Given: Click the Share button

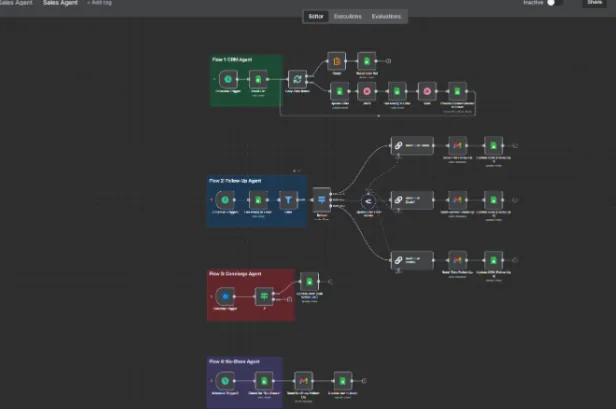Looking at the screenshot, I should pyautogui.click(x=594, y=3).
